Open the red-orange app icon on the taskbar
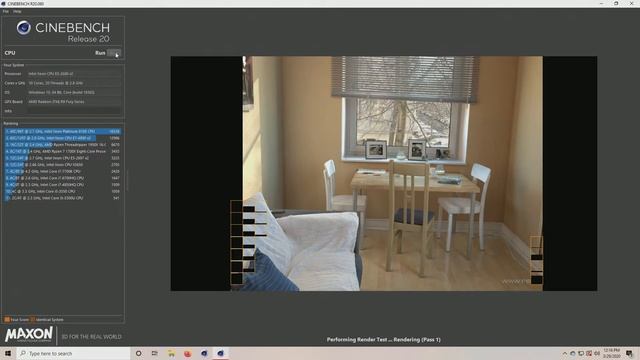 pos(188,353)
